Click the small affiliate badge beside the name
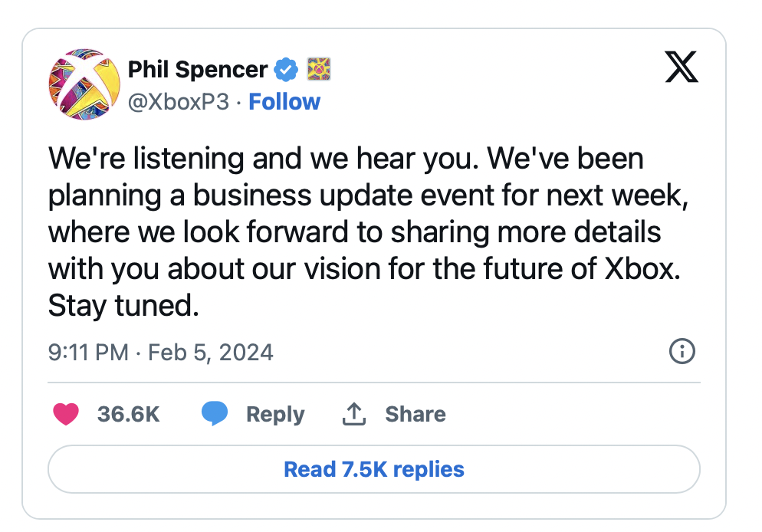The image size is (762, 532). pos(318,70)
